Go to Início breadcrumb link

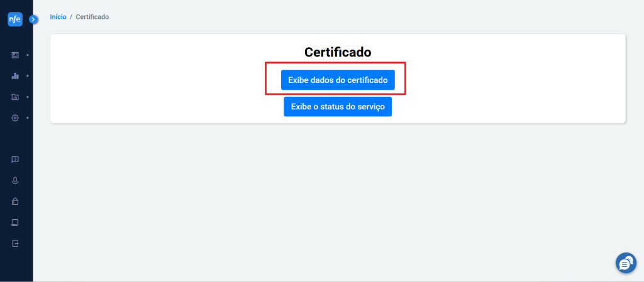coord(58,17)
